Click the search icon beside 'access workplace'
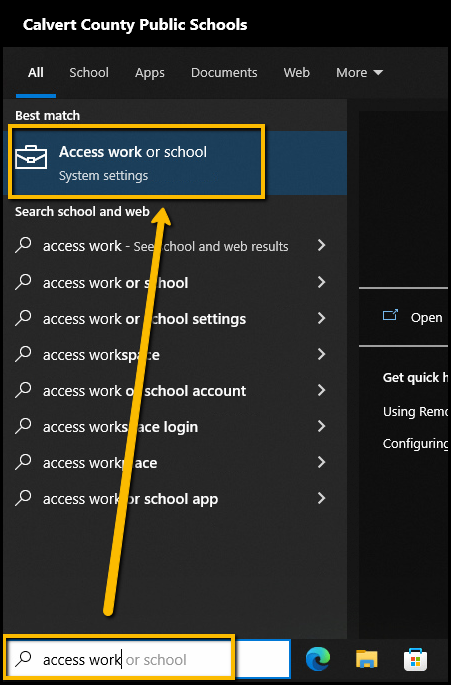The height and width of the screenshot is (685, 451). pos(23,462)
